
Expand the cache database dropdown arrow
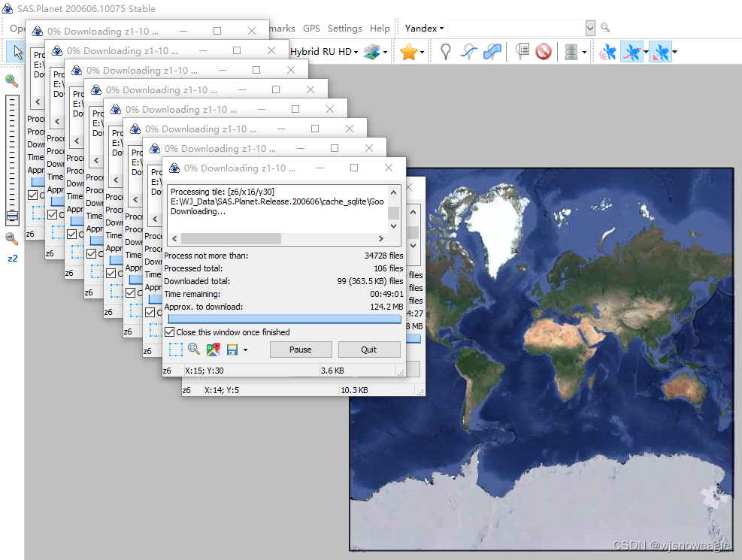[x=584, y=52]
